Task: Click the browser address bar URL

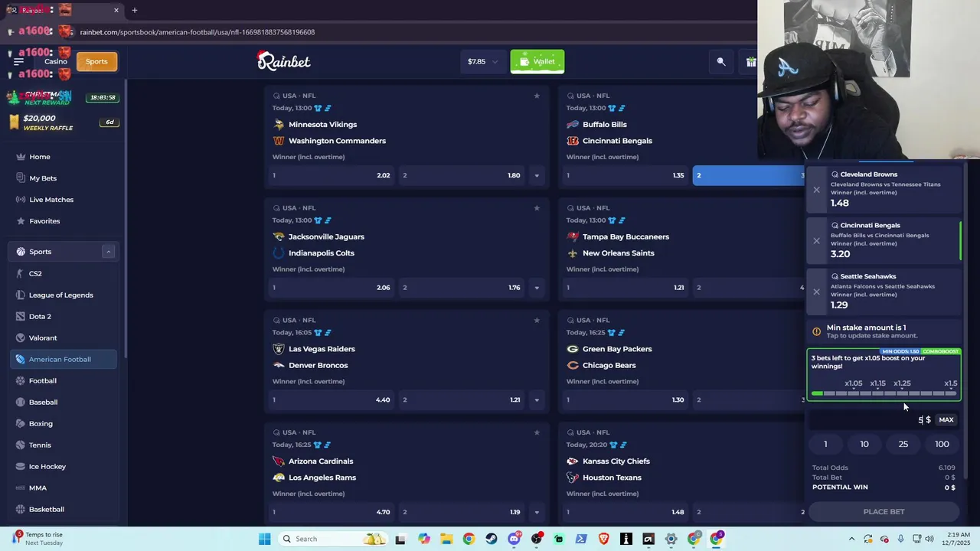Action: (198, 32)
